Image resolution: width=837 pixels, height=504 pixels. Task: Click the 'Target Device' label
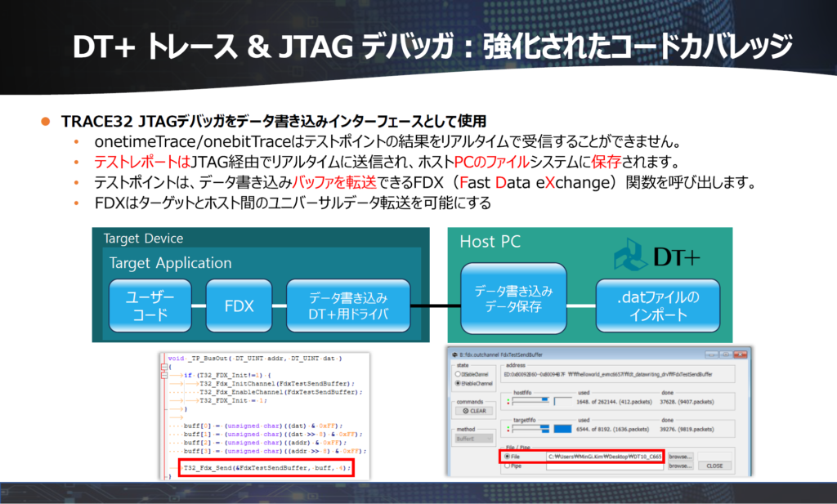pyautogui.click(x=143, y=239)
